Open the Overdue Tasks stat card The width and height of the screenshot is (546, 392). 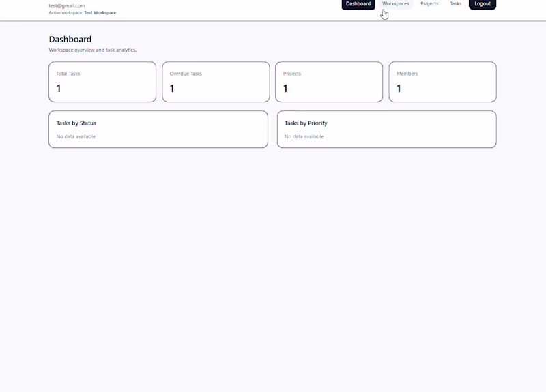pyautogui.click(x=216, y=82)
